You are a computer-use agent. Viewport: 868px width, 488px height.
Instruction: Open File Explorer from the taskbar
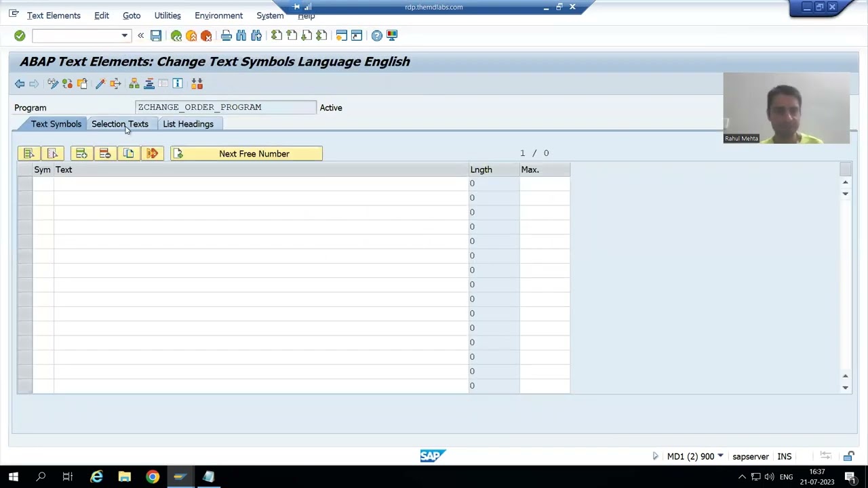[x=125, y=477]
